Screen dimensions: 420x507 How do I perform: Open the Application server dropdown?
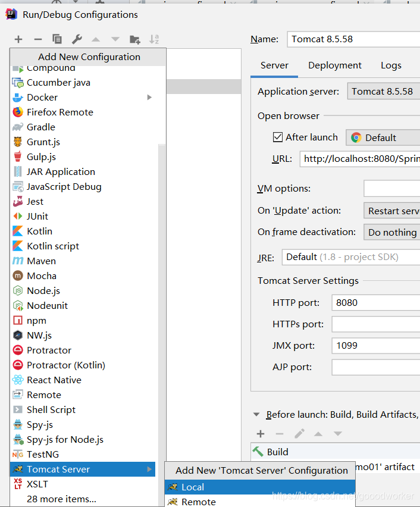point(384,92)
